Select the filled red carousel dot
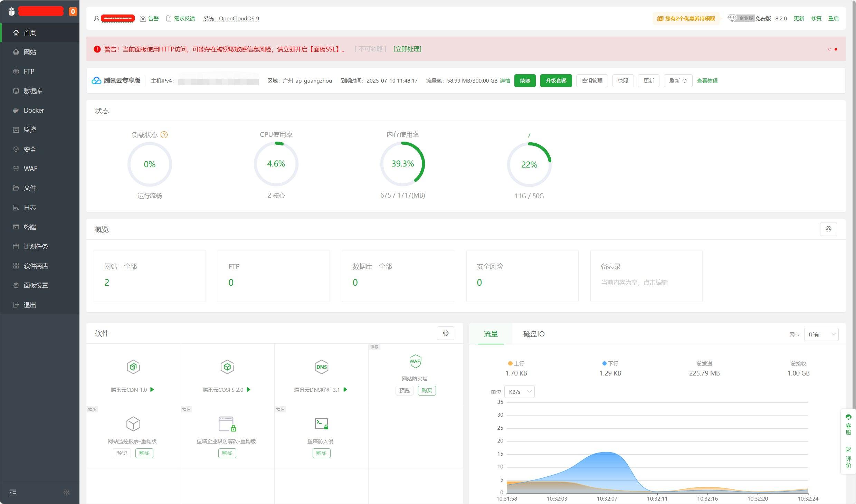Screen dimensions: 856x504 [836, 49]
